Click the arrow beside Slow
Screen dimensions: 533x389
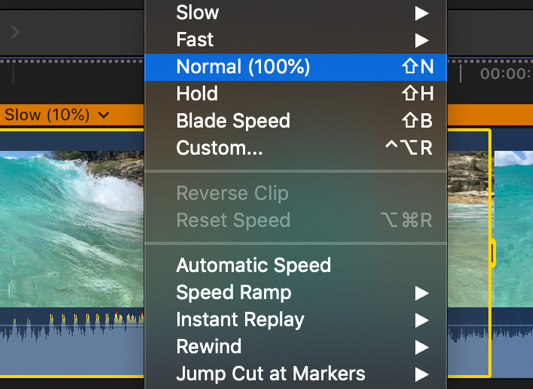422,14
